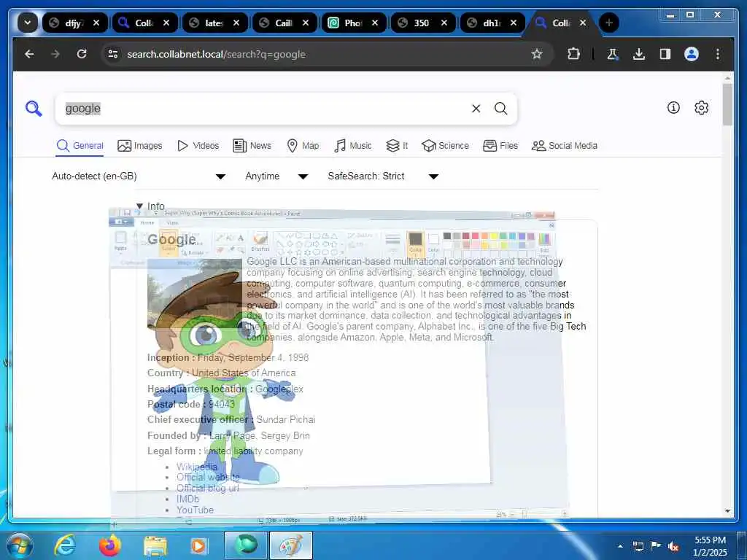The image size is (747, 560).
Task: Launch Firefox from the taskbar
Action: click(110, 545)
